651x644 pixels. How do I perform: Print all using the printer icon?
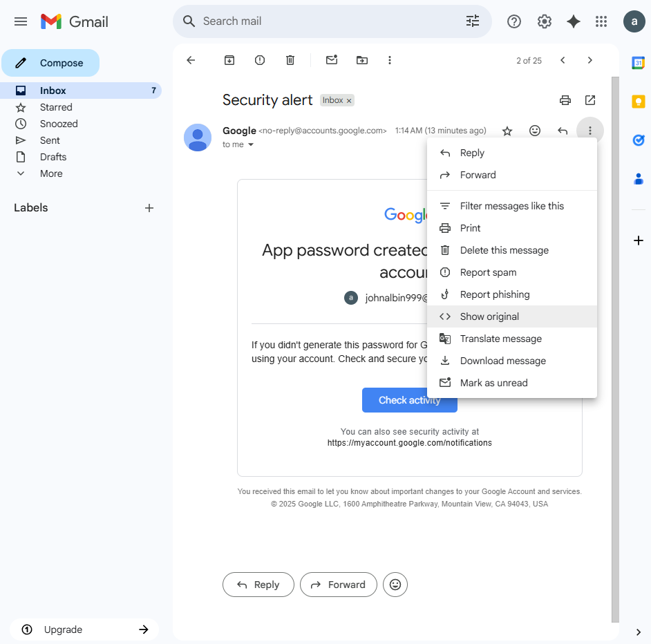565,100
